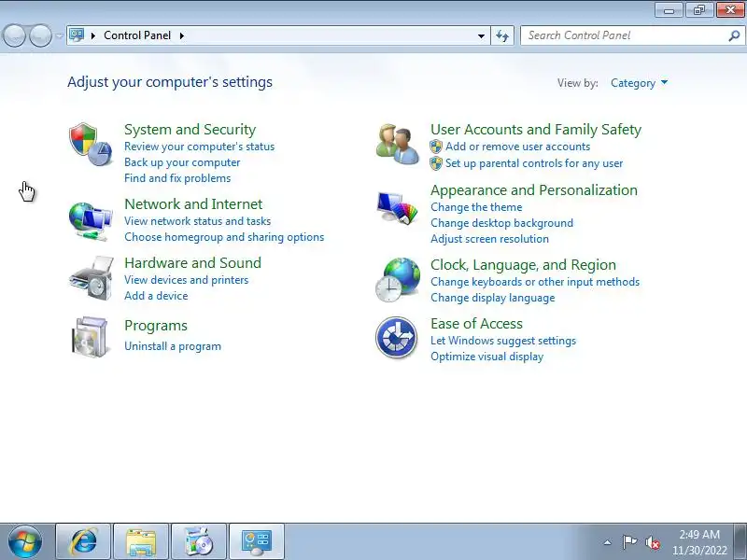
Task: Click the Appearance and Personalization monitor icon
Action: (x=397, y=208)
